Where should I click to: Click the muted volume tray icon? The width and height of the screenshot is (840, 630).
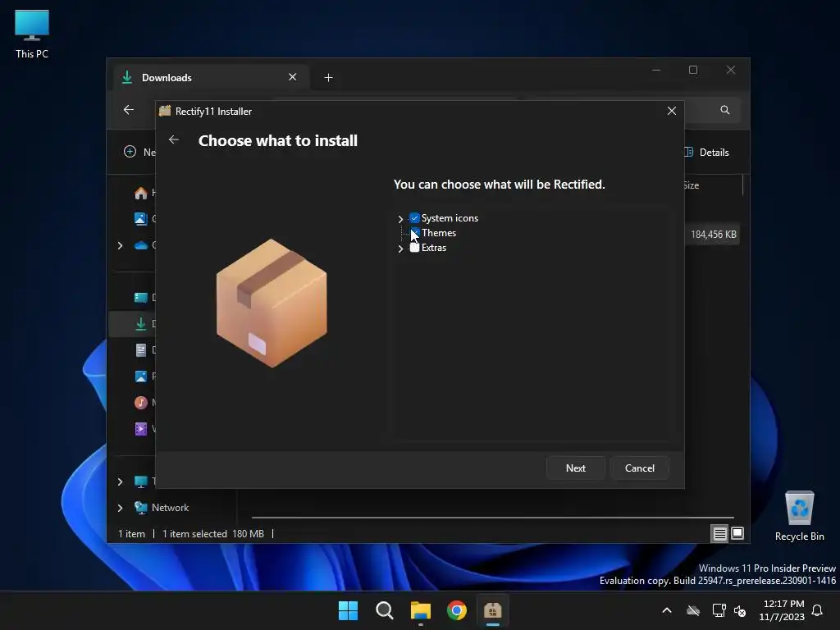741,610
